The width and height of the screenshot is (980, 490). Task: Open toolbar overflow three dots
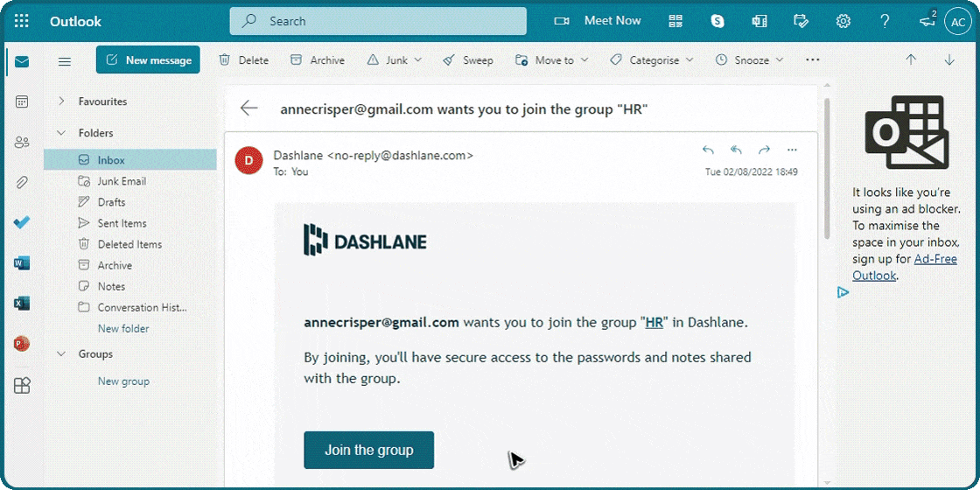[x=813, y=60]
